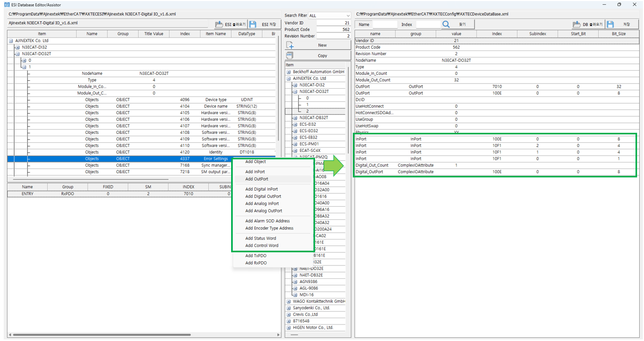Viewport: 644px width, 341px height.
Task: Click the Name search input box
Action: 385,24
